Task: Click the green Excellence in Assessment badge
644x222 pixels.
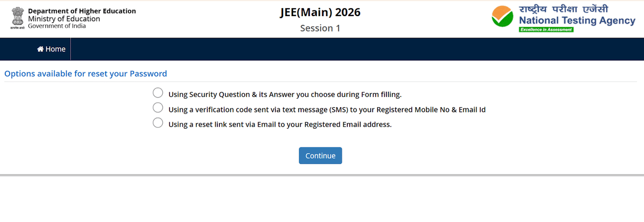Action: point(546,29)
